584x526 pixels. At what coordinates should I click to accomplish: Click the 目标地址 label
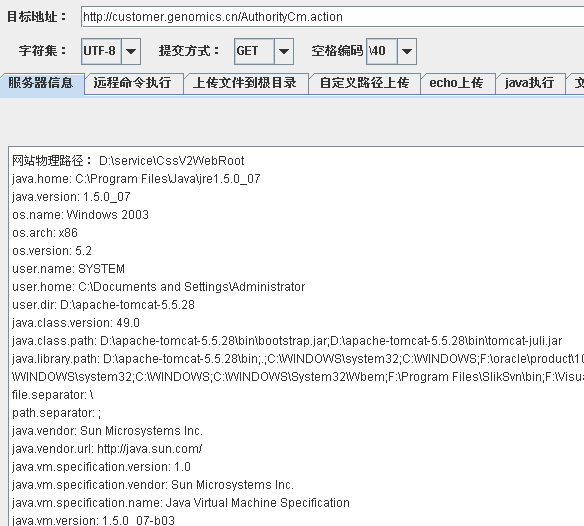(36, 17)
